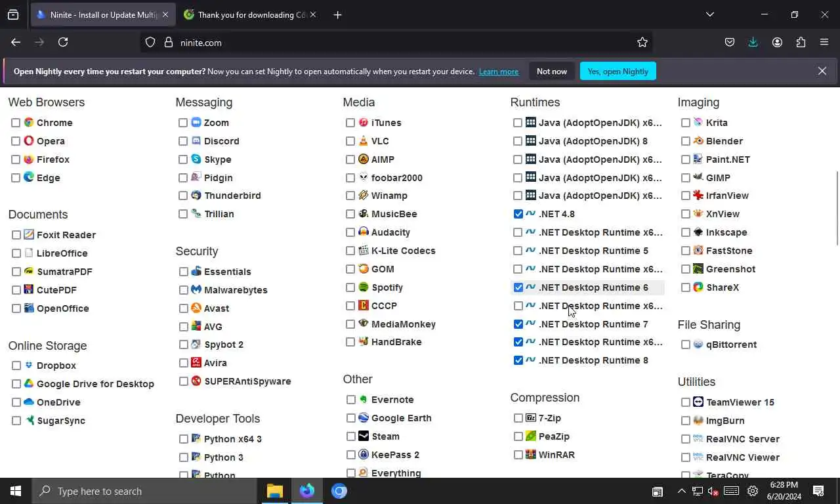
Task: Uncheck .NET Desktop Runtime 8 checkbox
Action: pos(518,360)
